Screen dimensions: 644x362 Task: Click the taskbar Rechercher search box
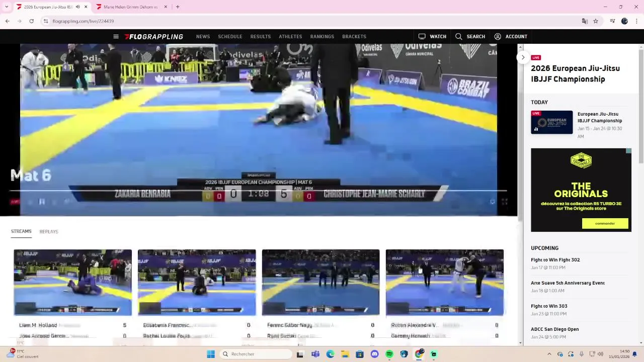(256, 354)
